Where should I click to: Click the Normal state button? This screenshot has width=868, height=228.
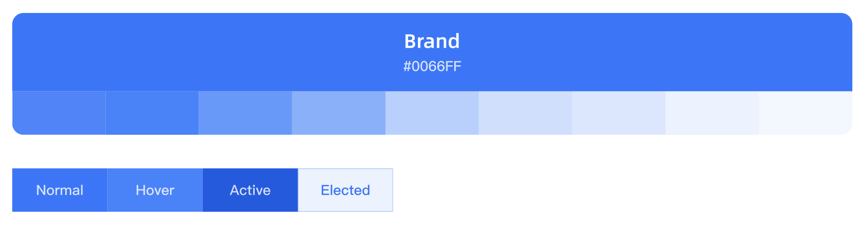click(60, 190)
